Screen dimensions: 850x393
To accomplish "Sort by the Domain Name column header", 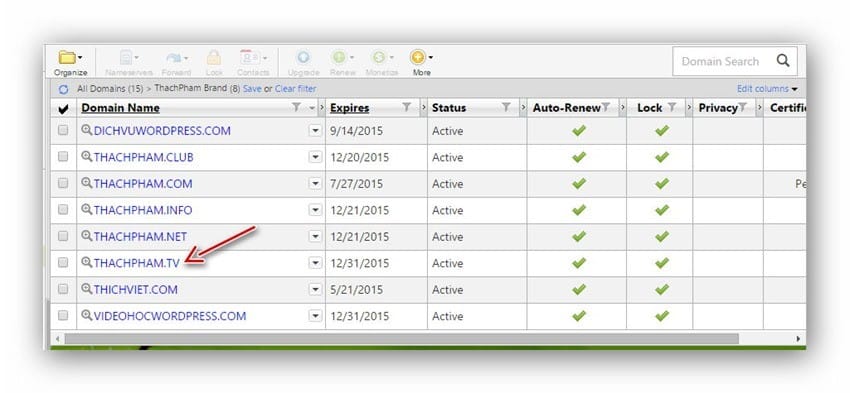I will (x=120, y=108).
